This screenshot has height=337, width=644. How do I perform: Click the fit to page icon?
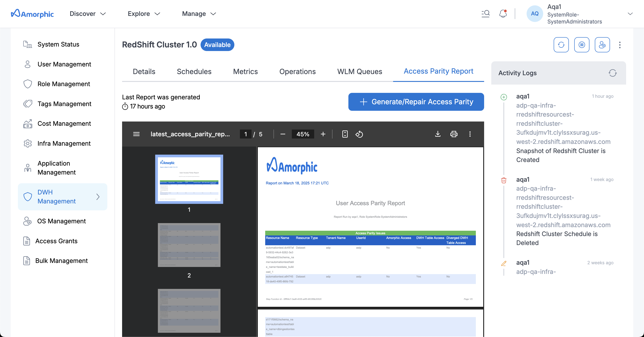click(345, 134)
